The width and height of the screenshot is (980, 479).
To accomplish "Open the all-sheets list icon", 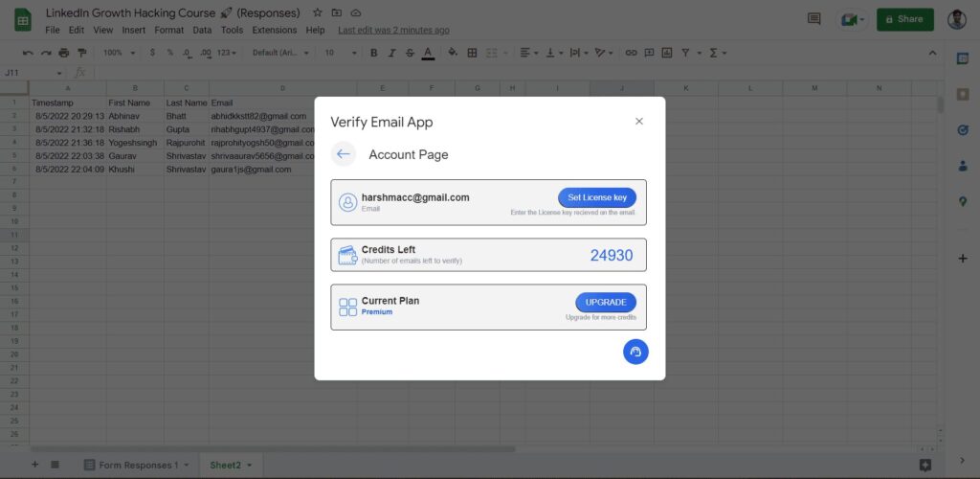I will (x=55, y=465).
